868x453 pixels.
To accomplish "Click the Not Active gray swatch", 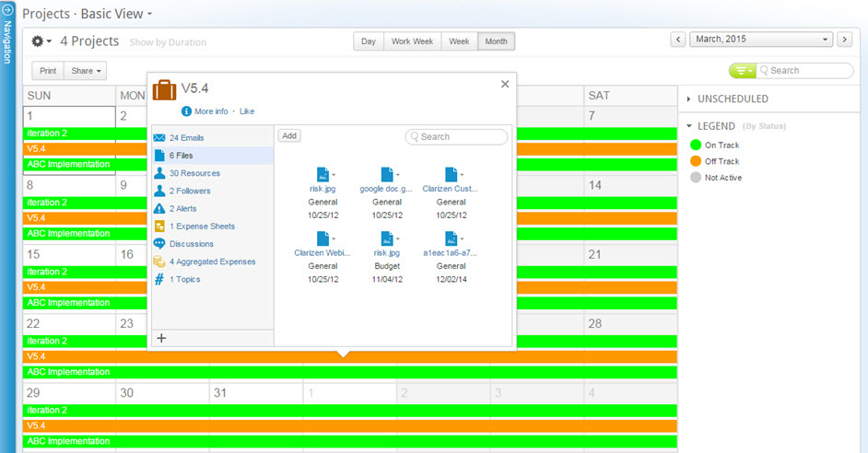I will 696,178.
